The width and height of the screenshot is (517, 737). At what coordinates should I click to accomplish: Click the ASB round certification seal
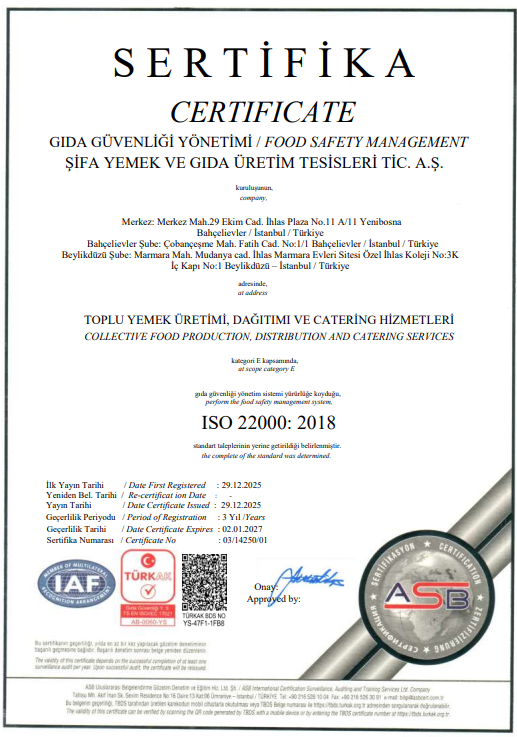click(426, 596)
